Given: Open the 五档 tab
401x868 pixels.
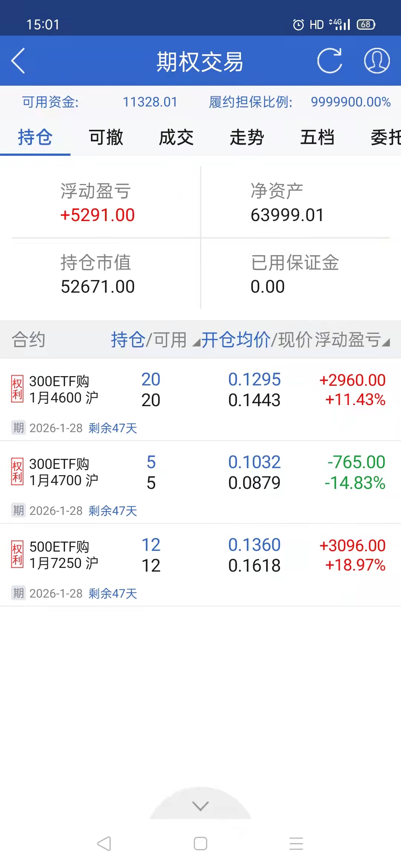Looking at the screenshot, I should [317, 137].
